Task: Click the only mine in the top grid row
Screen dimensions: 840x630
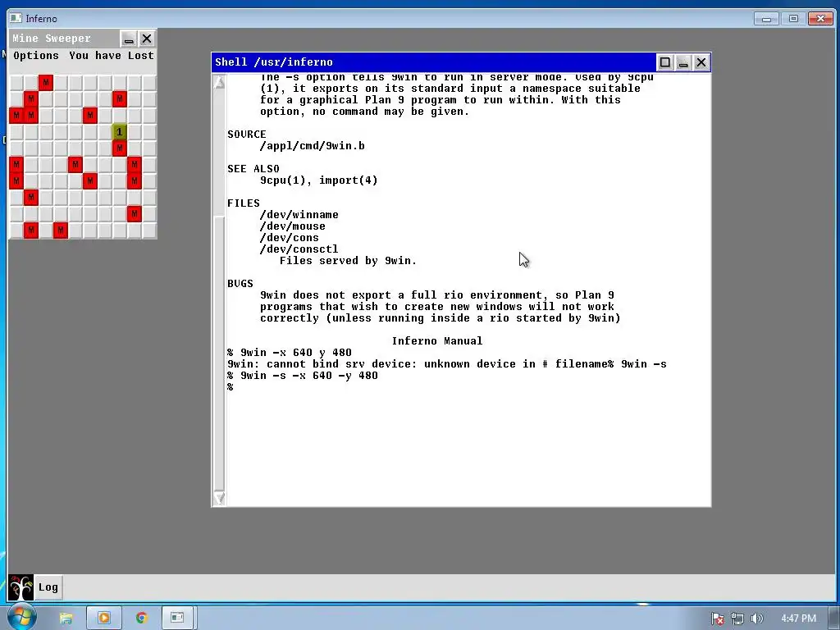Action: tap(46, 83)
